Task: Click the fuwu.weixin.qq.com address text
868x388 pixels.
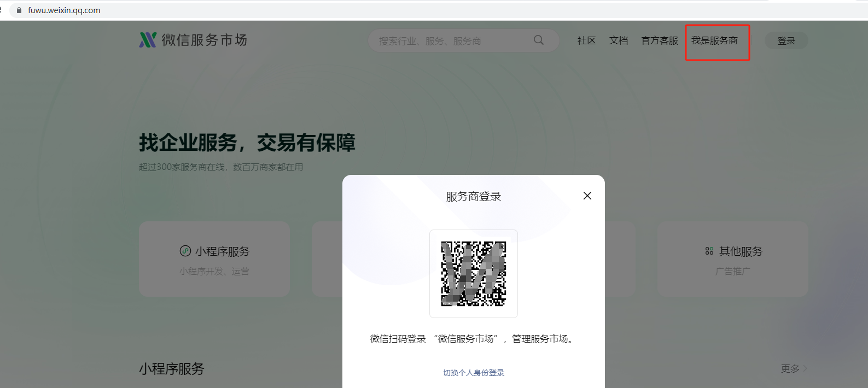Action: (64, 10)
